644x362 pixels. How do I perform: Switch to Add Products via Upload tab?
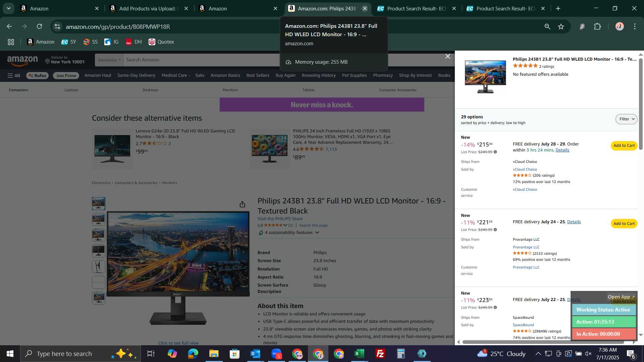[x=149, y=8]
